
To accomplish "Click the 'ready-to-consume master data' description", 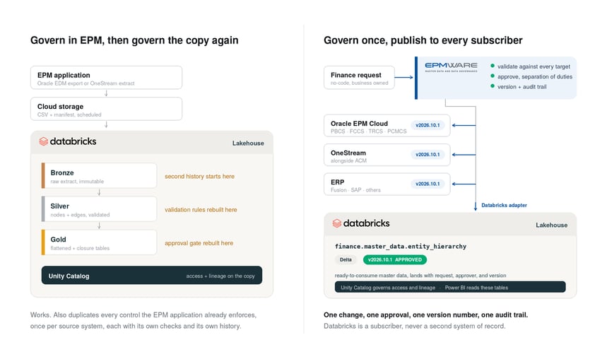I will click(x=420, y=276).
